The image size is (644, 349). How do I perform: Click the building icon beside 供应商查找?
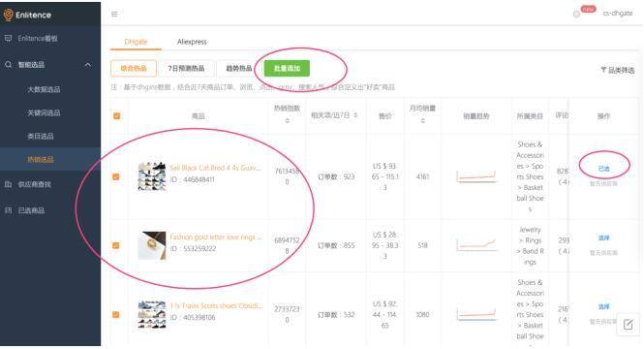(x=8, y=184)
